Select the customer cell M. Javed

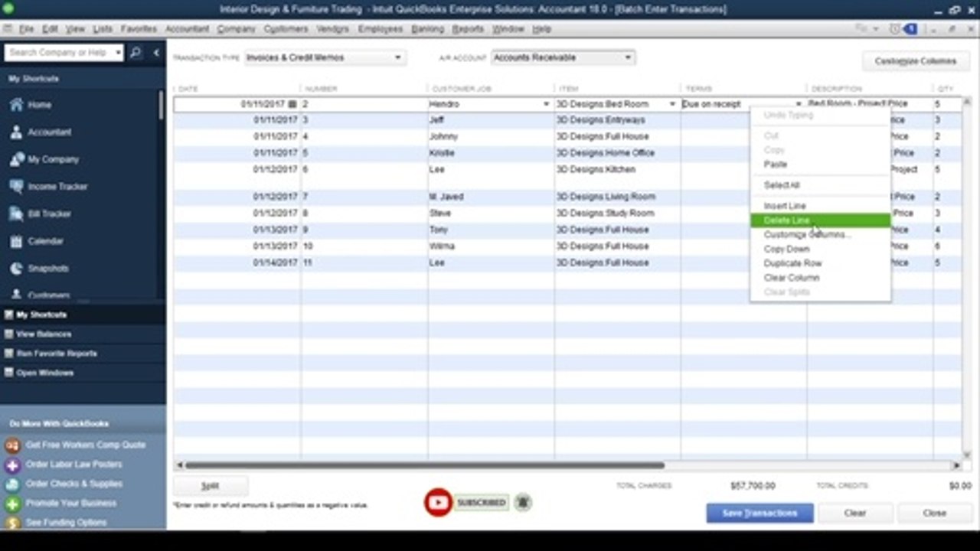click(491, 197)
